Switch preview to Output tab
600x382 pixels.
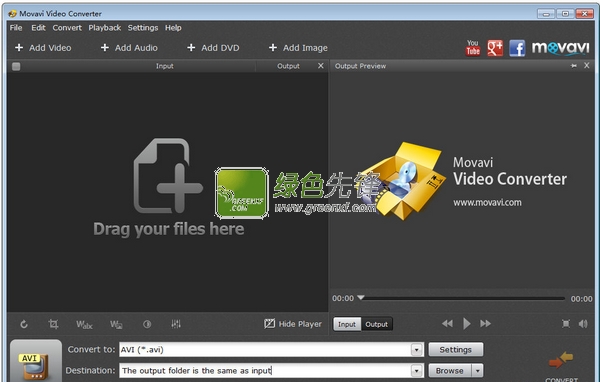(376, 324)
